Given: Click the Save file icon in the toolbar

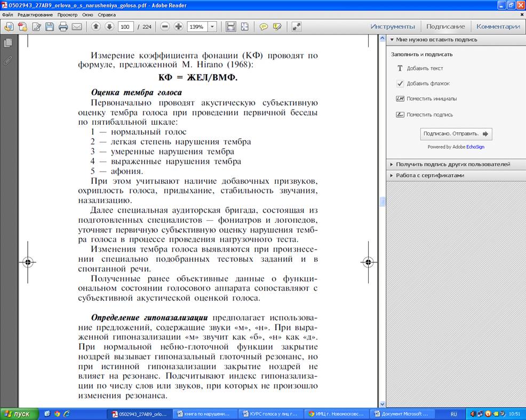Looking at the screenshot, I should 50,27.
